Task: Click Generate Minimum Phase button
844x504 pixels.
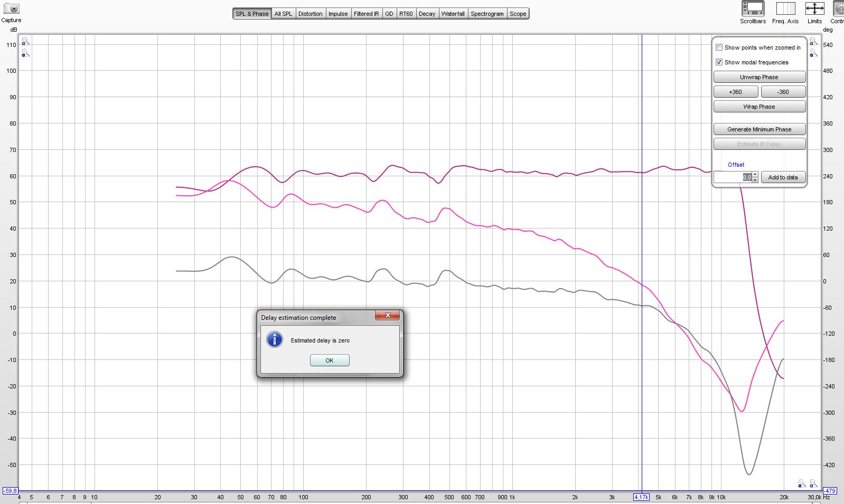Action: [759, 129]
